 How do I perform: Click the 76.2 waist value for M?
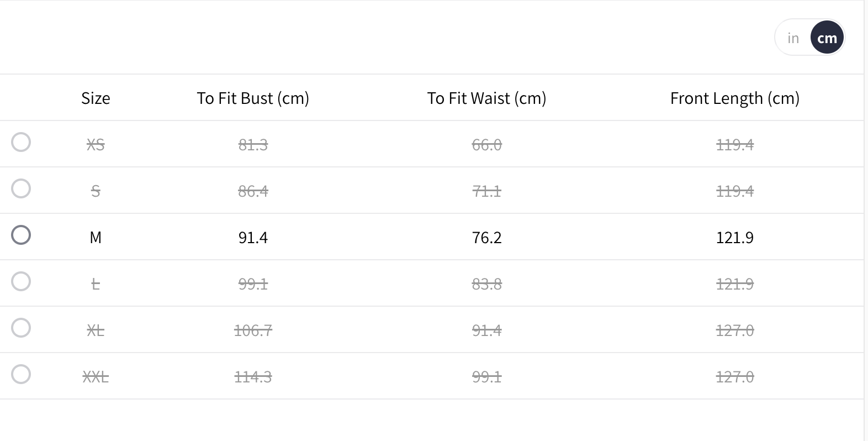[x=486, y=238]
